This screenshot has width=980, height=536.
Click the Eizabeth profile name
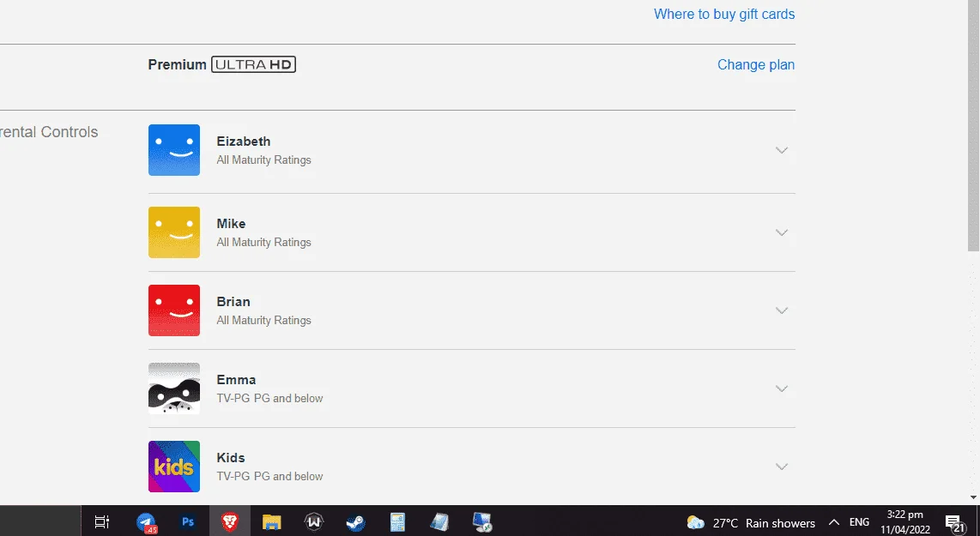pos(244,142)
